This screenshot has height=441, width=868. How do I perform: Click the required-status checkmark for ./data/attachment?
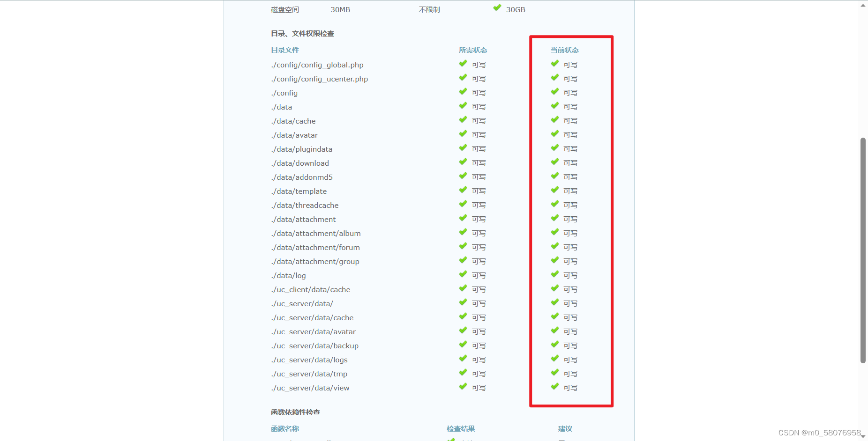point(463,218)
